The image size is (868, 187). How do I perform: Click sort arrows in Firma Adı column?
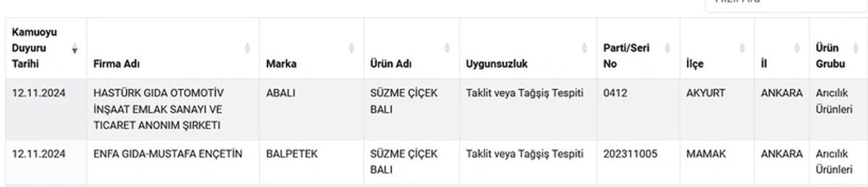(x=247, y=48)
